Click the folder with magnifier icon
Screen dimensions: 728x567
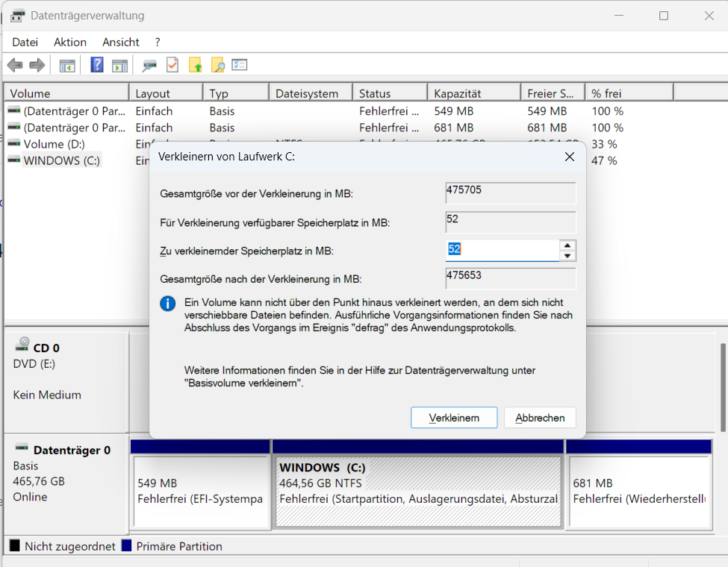tap(218, 65)
